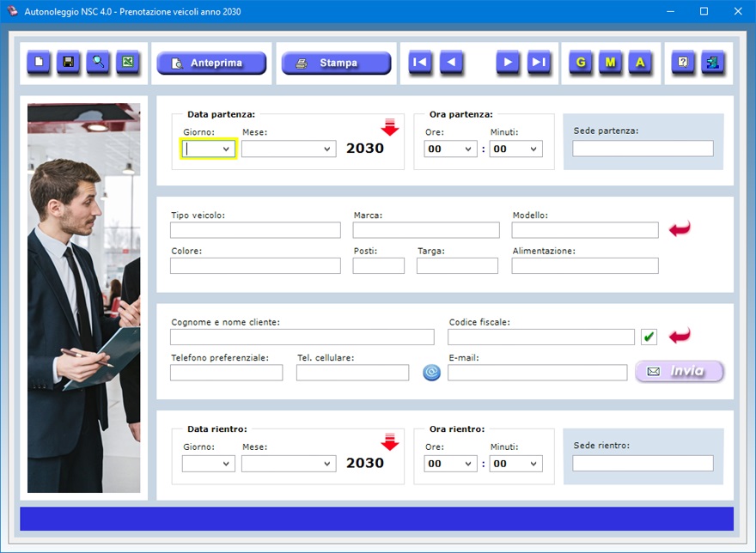Click the red down arrow beside Data partenza
The height and width of the screenshot is (553, 756).
[390, 128]
